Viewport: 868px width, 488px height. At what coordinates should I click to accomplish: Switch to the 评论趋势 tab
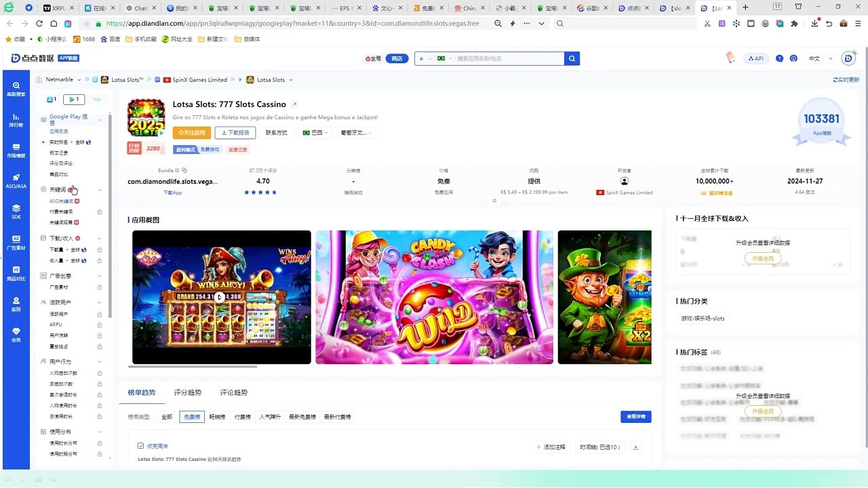pos(234,392)
